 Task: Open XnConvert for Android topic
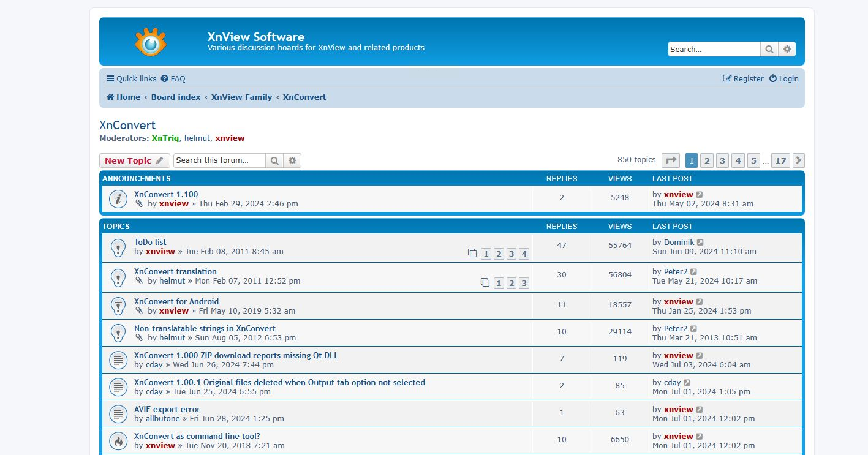pyautogui.click(x=176, y=301)
